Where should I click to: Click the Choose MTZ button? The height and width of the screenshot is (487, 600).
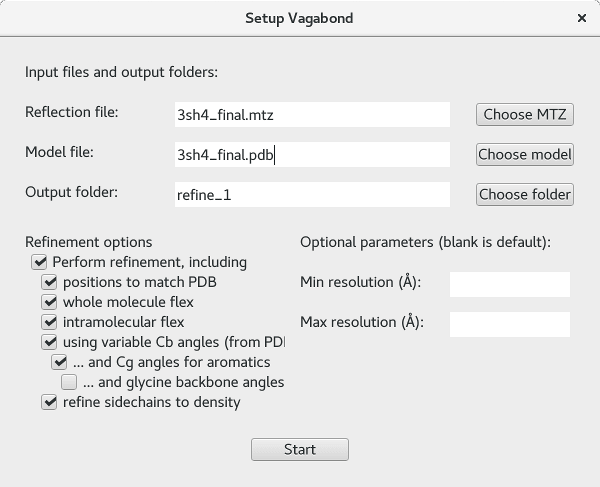[x=524, y=114]
